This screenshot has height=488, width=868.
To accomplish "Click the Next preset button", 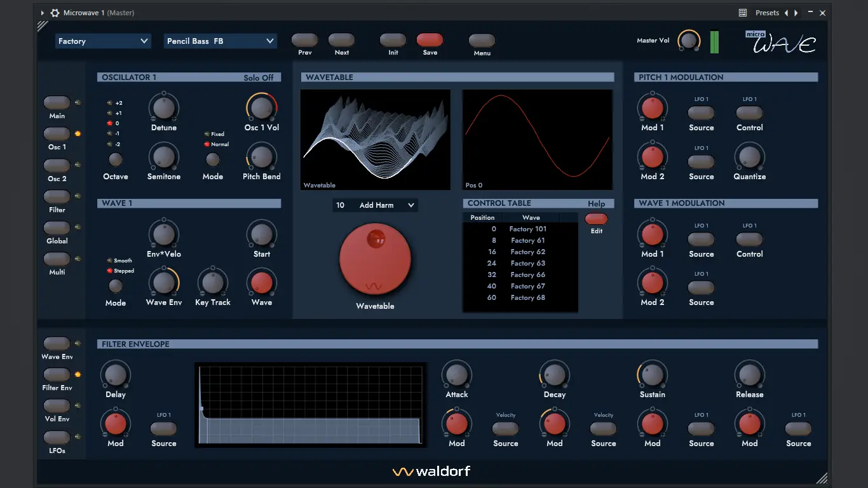I will 342,40.
